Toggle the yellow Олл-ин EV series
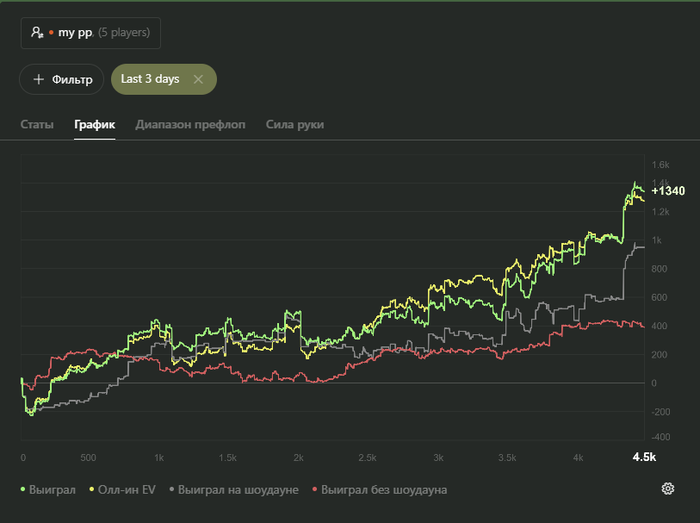This screenshot has width=700, height=523. [122, 490]
